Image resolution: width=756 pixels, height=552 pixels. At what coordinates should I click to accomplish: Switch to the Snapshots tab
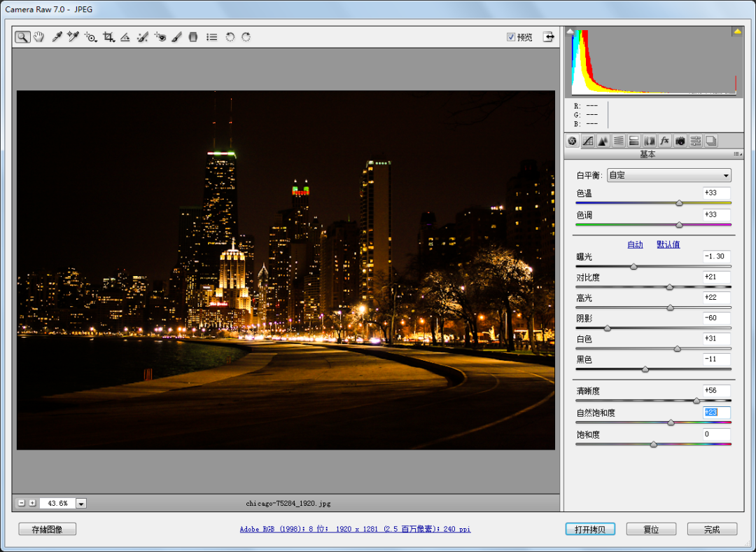(711, 141)
